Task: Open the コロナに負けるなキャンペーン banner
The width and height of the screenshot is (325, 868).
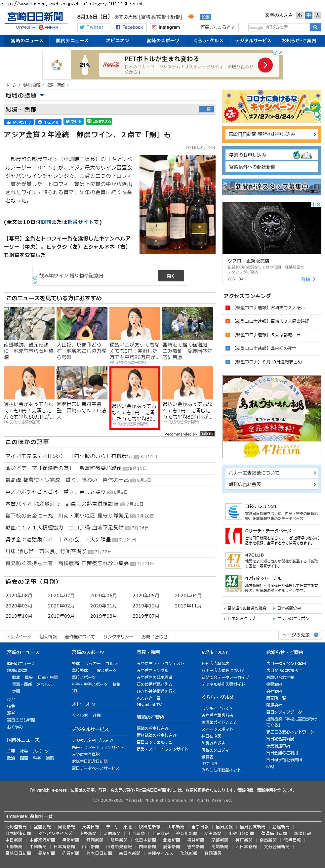Action: pos(272,106)
